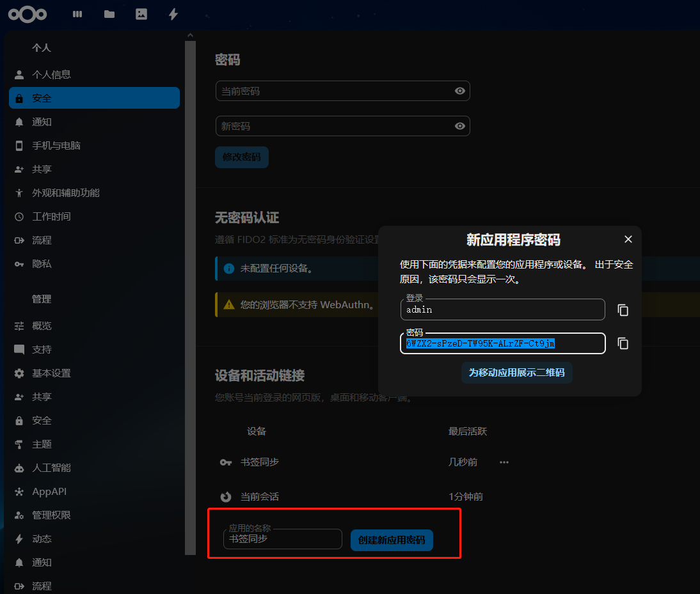The width and height of the screenshot is (700, 594).
Task: Click 为移动应用展示二维码 button
Action: (x=516, y=372)
